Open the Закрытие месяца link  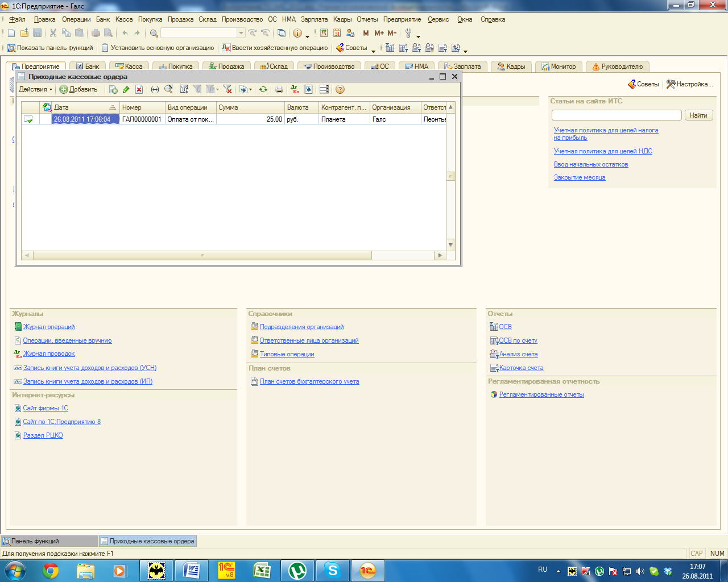[580, 177]
